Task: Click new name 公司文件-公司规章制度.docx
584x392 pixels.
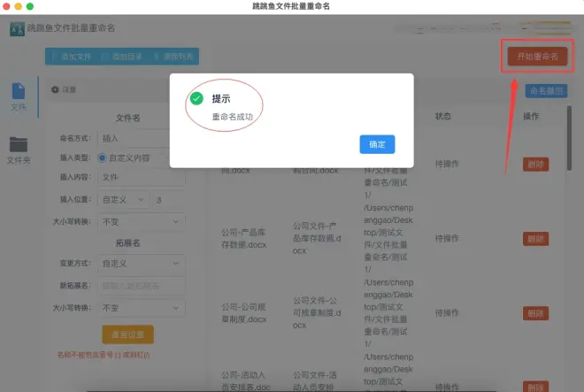Action: pos(317,313)
